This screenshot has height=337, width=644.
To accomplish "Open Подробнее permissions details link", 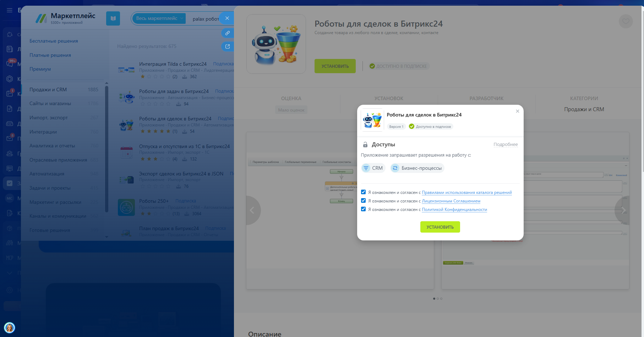I will click(506, 145).
